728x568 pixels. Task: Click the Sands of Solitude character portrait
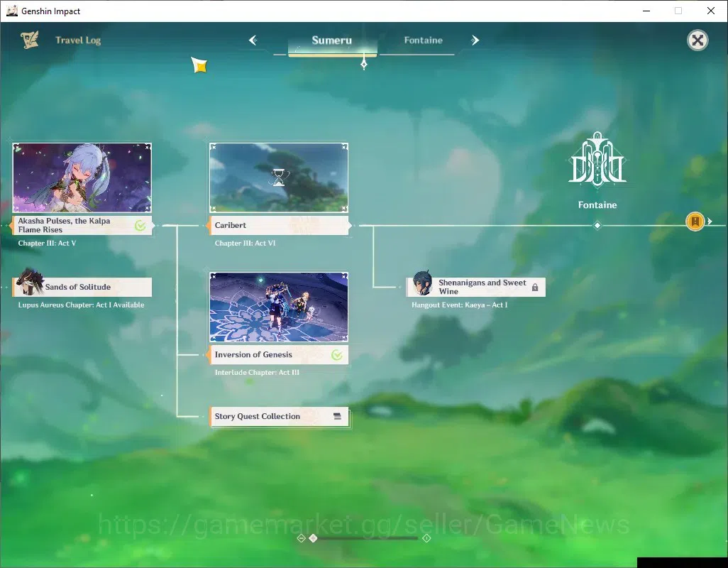tap(30, 282)
